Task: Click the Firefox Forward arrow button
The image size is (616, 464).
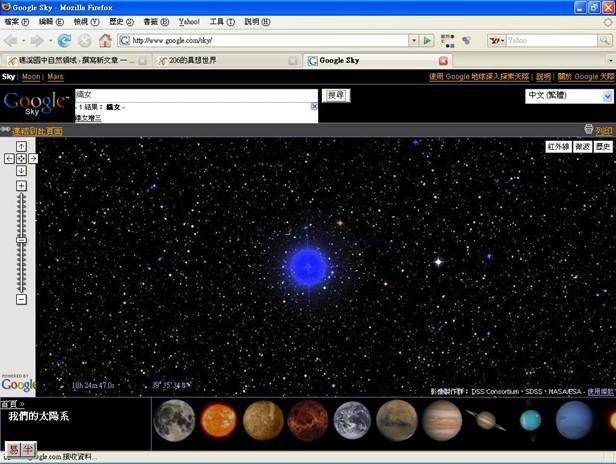Action: coord(37,40)
